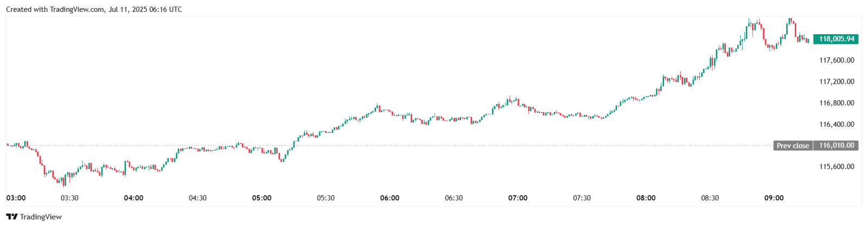The height and width of the screenshot is (227, 868).
Task: Click the 116,400.00 price axis label
Action: pos(837,124)
